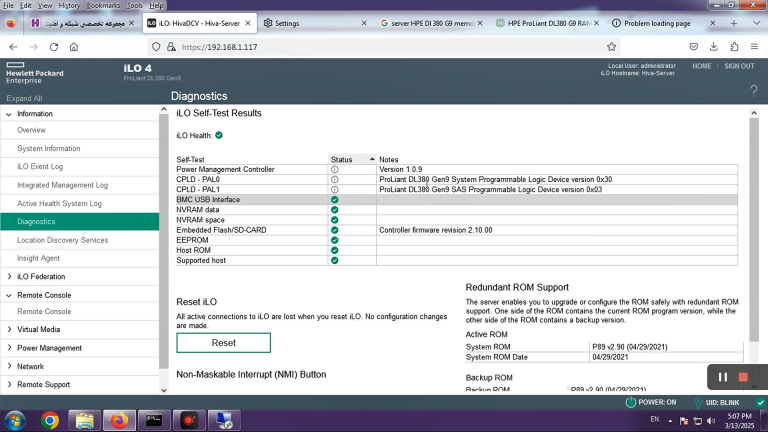Image resolution: width=768 pixels, height=432 pixels.
Task: Click the CPLD - PAL0 info status icon
Action: click(335, 179)
